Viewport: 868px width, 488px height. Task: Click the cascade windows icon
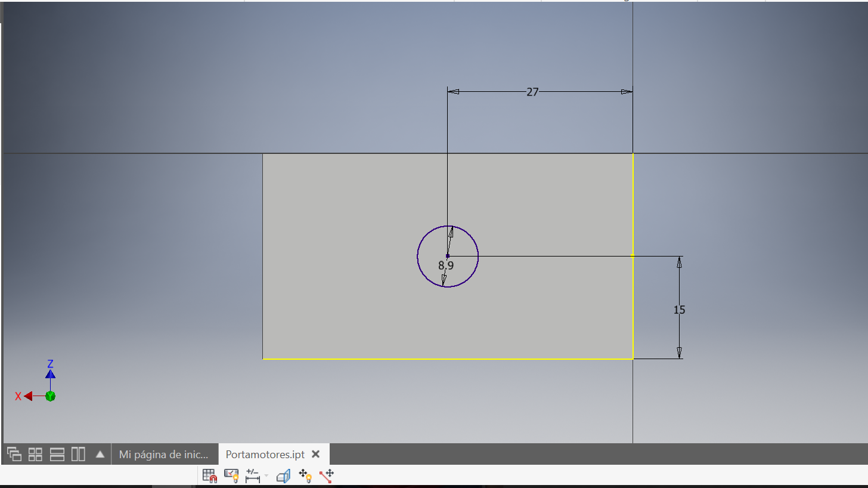point(14,454)
